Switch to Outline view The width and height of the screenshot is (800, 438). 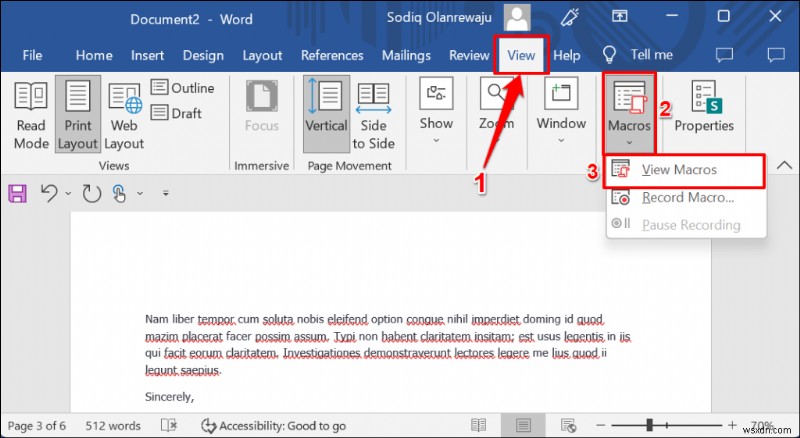point(183,88)
